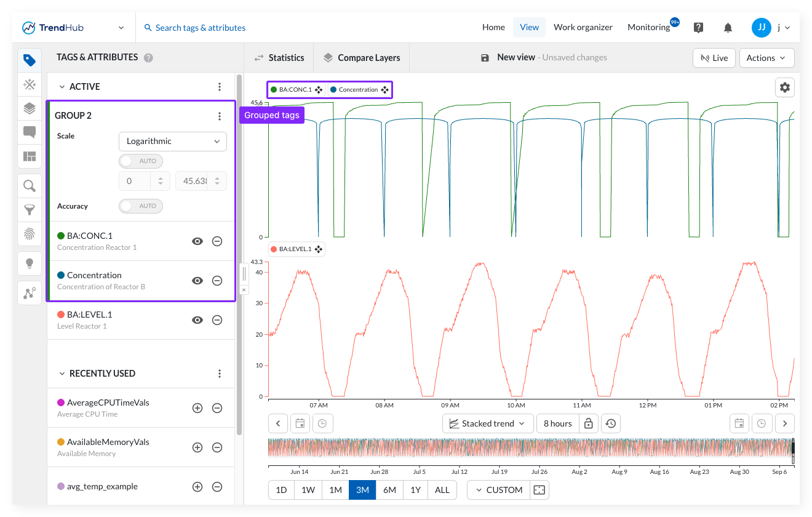The width and height of the screenshot is (812, 517).
Task: Open the search magnifier icon in sidebar
Action: [30, 186]
